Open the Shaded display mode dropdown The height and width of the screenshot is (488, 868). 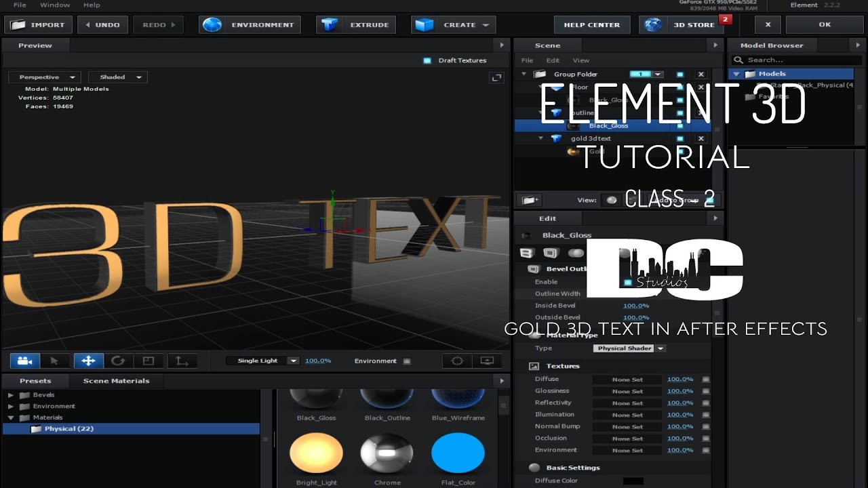118,77
